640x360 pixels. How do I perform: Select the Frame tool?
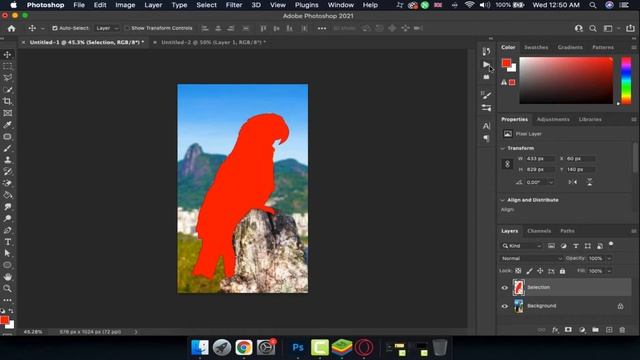7,113
